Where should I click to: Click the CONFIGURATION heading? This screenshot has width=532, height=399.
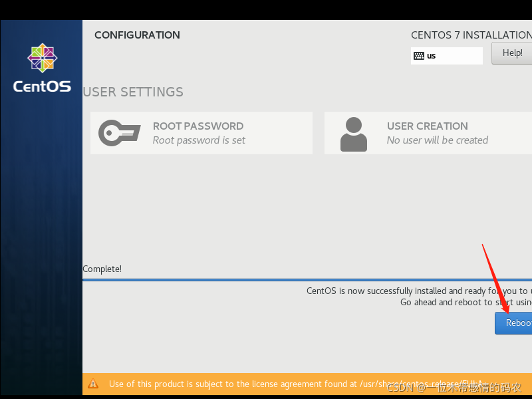(137, 35)
